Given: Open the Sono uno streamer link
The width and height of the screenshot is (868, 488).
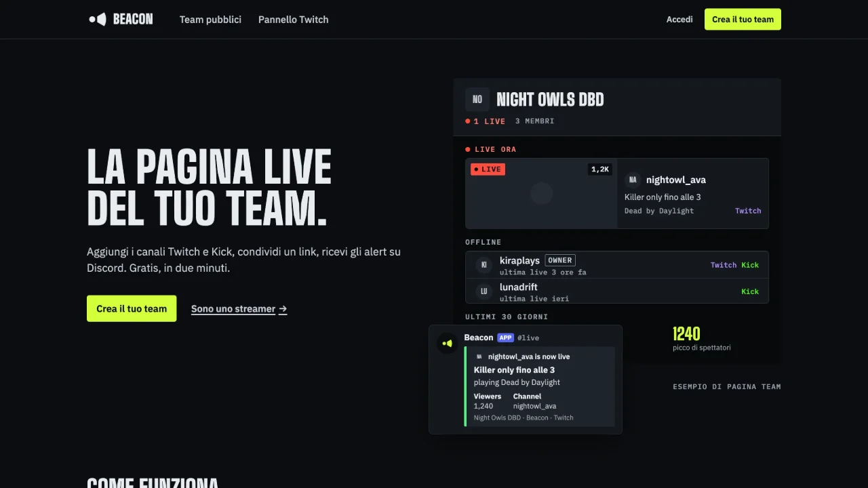Looking at the screenshot, I should click(x=239, y=309).
